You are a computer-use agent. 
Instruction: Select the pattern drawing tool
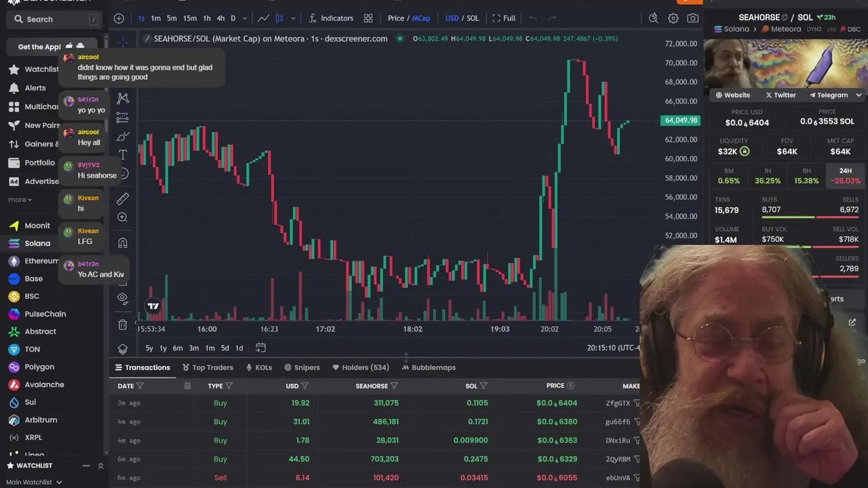[x=123, y=98]
